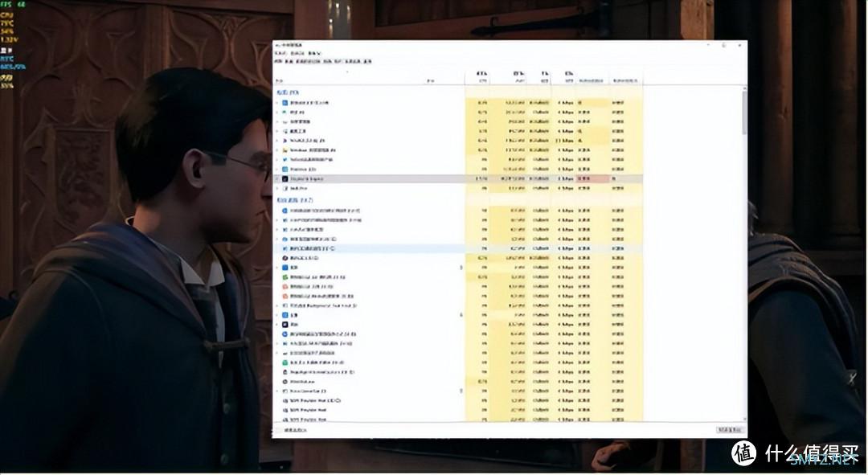Switch to the Services tab
The image size is (868, 475).
[367, 61]
